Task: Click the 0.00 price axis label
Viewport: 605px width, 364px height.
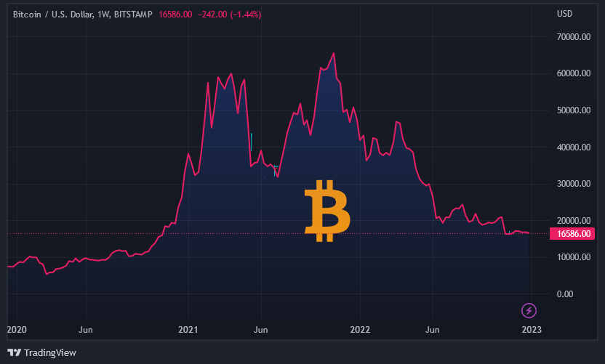Action: 565,294
